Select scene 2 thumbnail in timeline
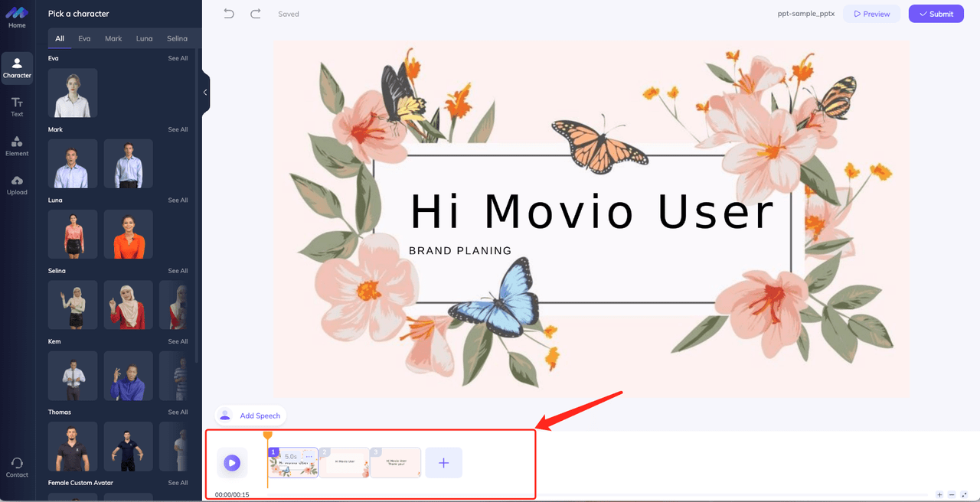This screenshot has width=980, height=502. [x=345, y=463]
